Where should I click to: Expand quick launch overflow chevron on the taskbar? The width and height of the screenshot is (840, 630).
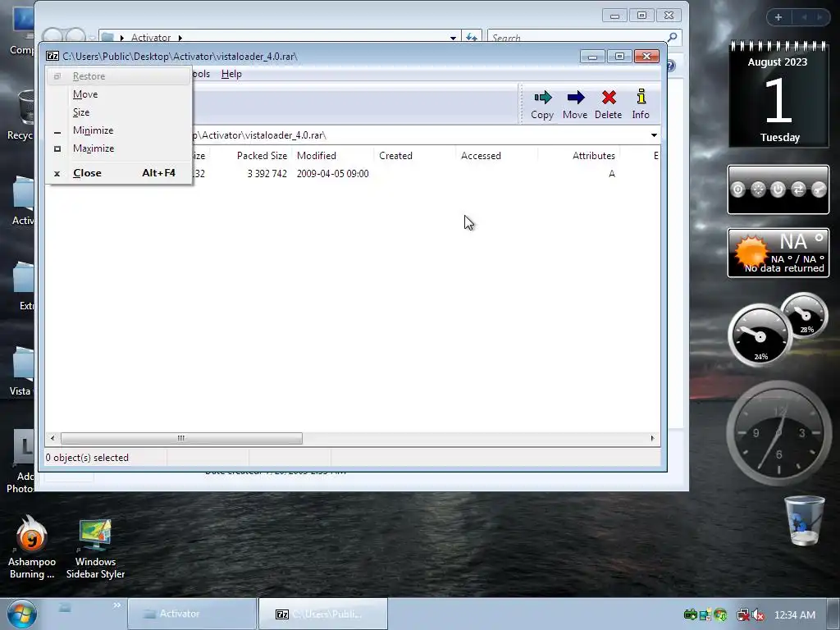[116, 605]
